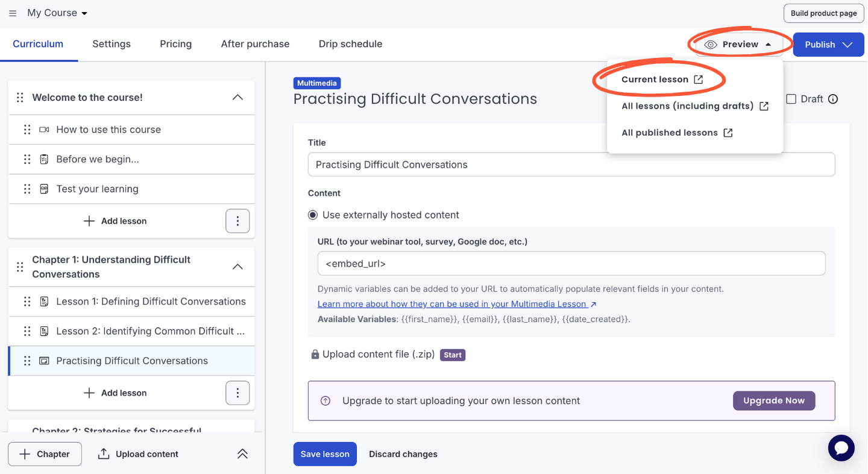Screen dimensions: 868x474
Task: Click the embed URL input field
Action: [571, 264]
